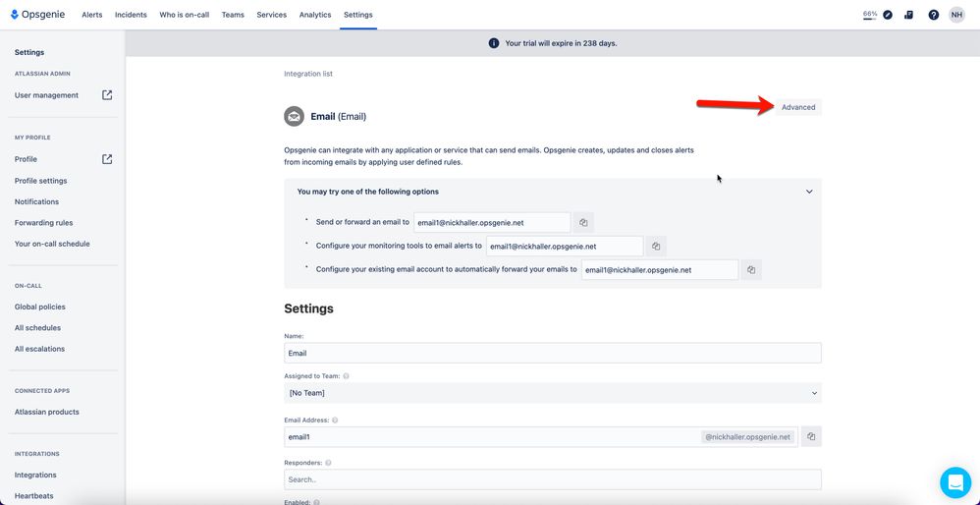The image size is (980, 505).
Task: Click the Settings heading in sidebar
Action: pos(29,52)
